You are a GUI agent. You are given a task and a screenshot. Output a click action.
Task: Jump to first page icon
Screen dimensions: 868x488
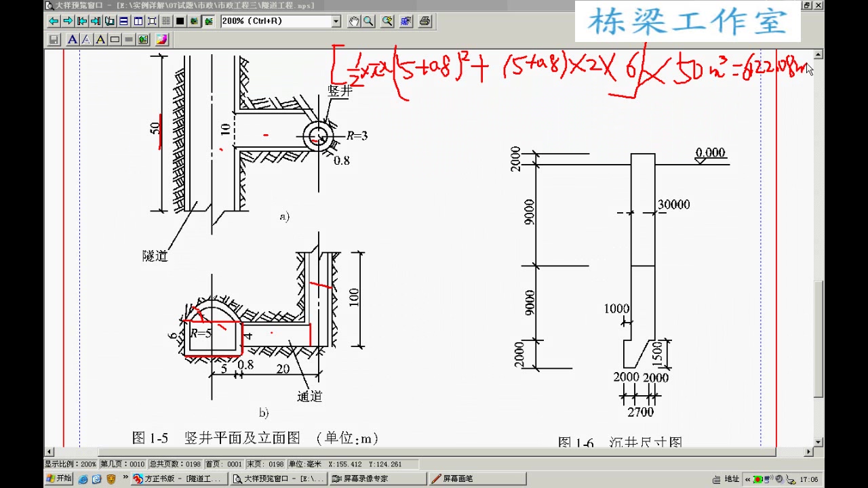[x=82, y=21]
